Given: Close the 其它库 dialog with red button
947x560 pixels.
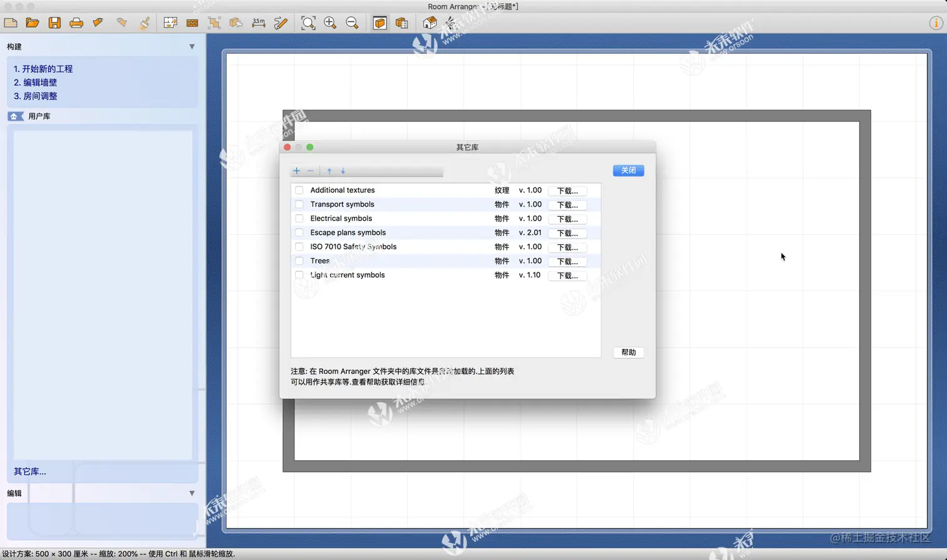Looking at the screenshot, I should coord(287,147).
